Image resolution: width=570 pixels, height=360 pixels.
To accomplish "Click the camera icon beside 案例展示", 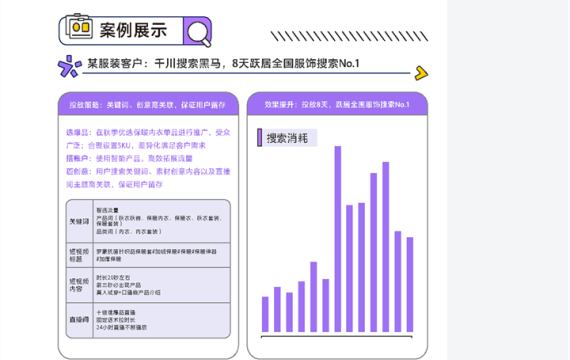I will point(79,26).
